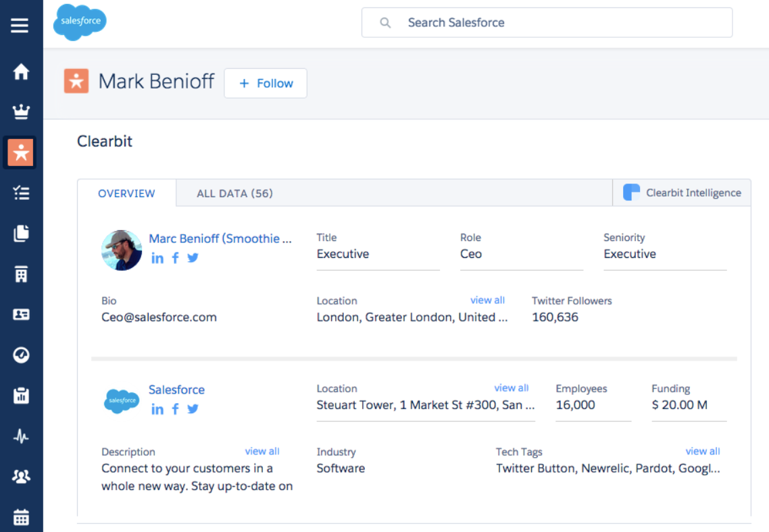Click the Clearbit section heading
Viewport: 769px width, 532px height.
(105, 141)
